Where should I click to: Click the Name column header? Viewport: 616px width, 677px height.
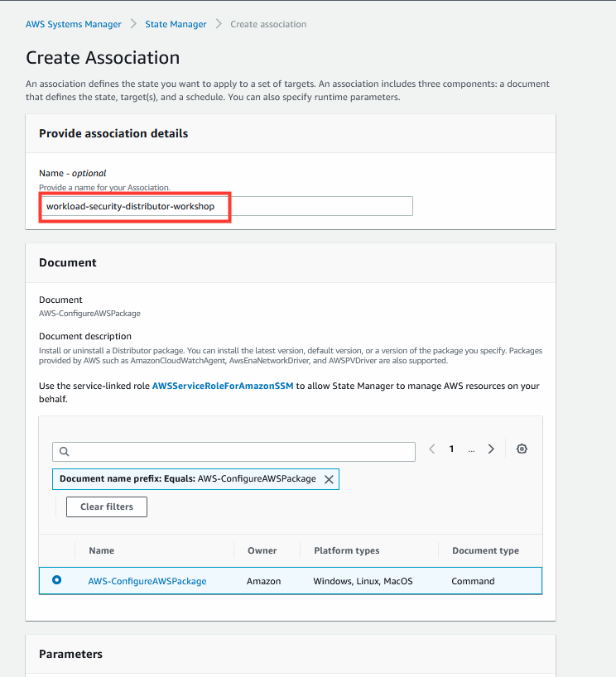(102, 550)
